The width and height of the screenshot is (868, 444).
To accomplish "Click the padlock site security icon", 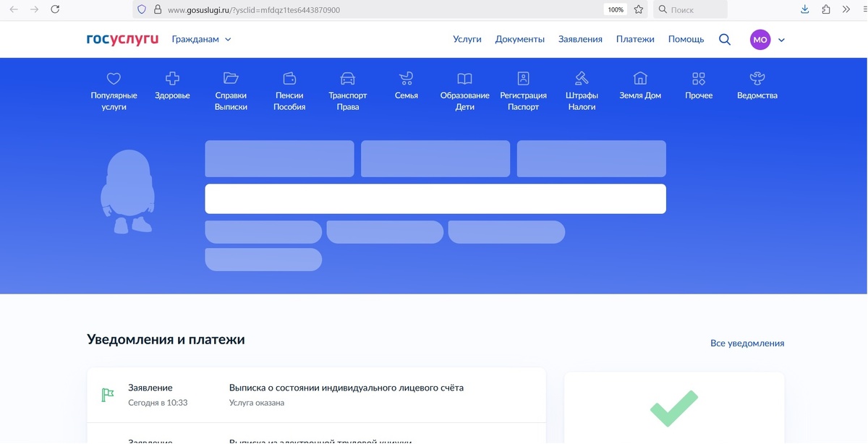I will click(157, 10).
